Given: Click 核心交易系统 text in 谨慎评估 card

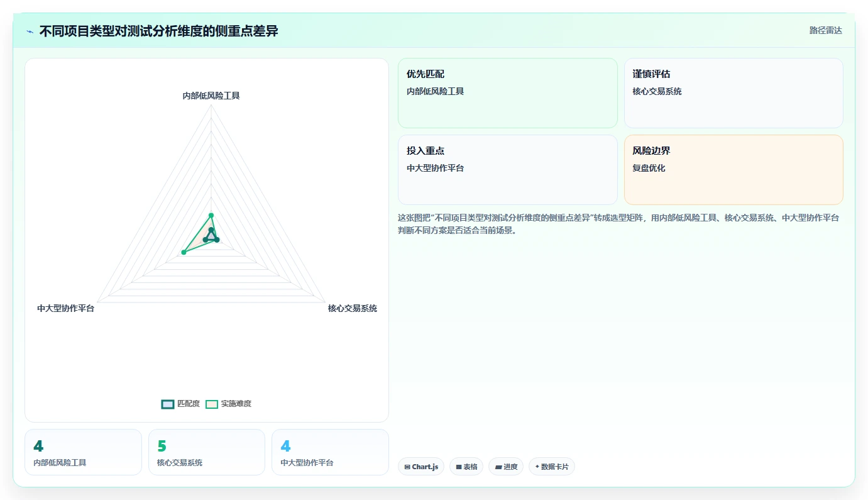Looking at the screenshot, I should [657, 91].
